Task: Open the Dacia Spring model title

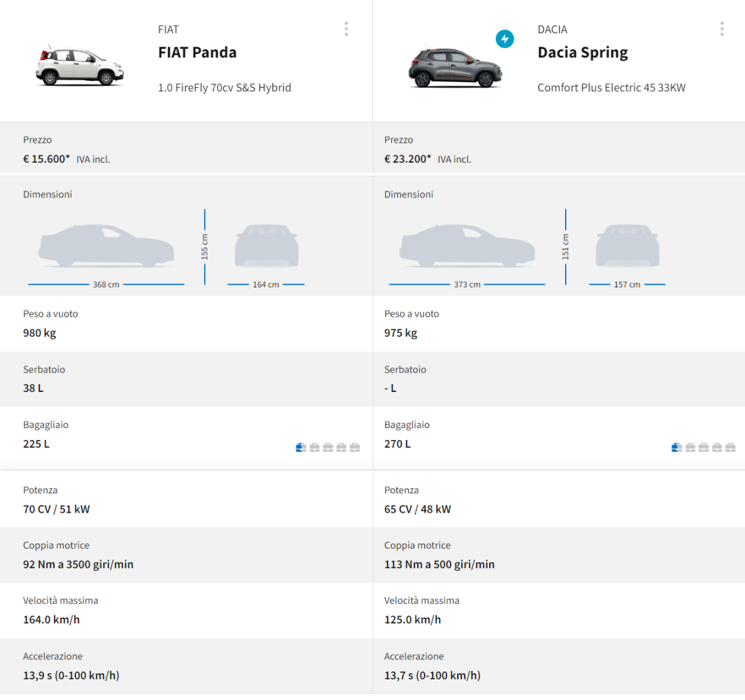Action: (x=582, y=53)
